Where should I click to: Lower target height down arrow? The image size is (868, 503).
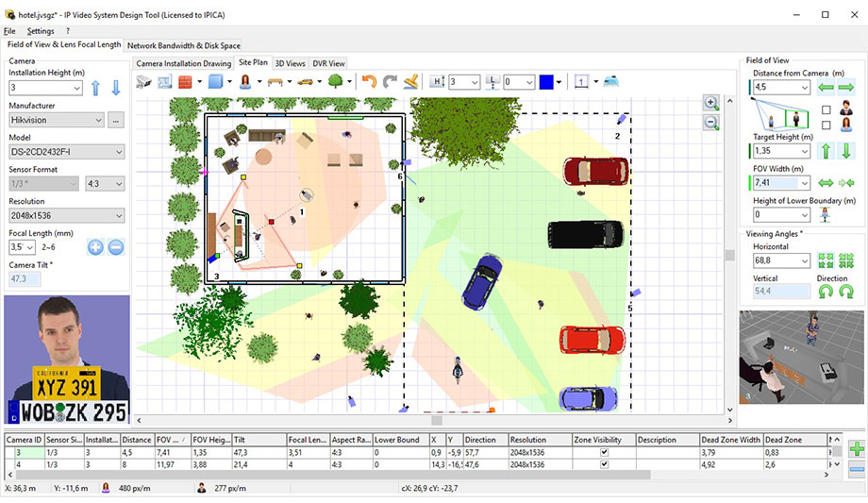coord(846,151)
